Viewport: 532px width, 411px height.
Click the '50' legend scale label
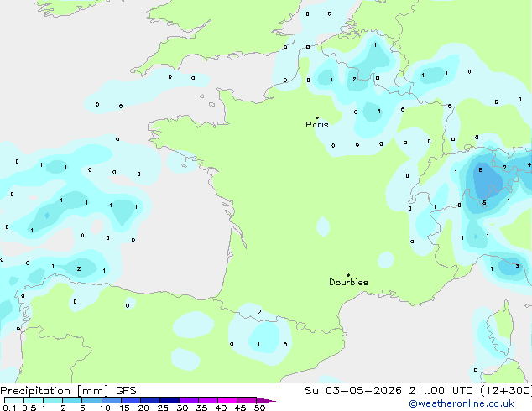(259, 408)
